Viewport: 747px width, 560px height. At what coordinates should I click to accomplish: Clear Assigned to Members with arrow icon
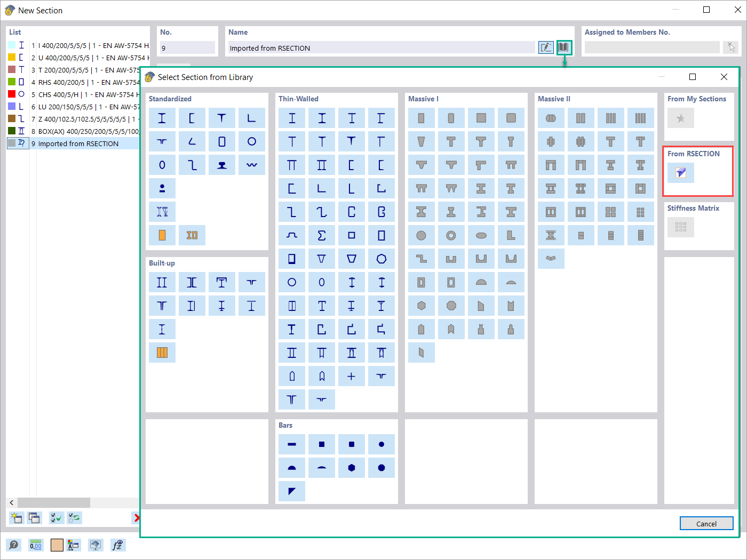731,47
